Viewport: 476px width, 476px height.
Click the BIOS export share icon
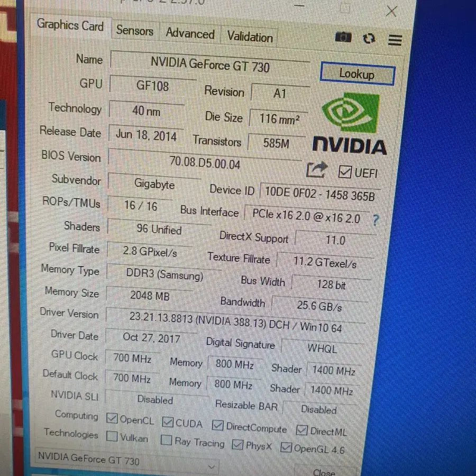317,169
